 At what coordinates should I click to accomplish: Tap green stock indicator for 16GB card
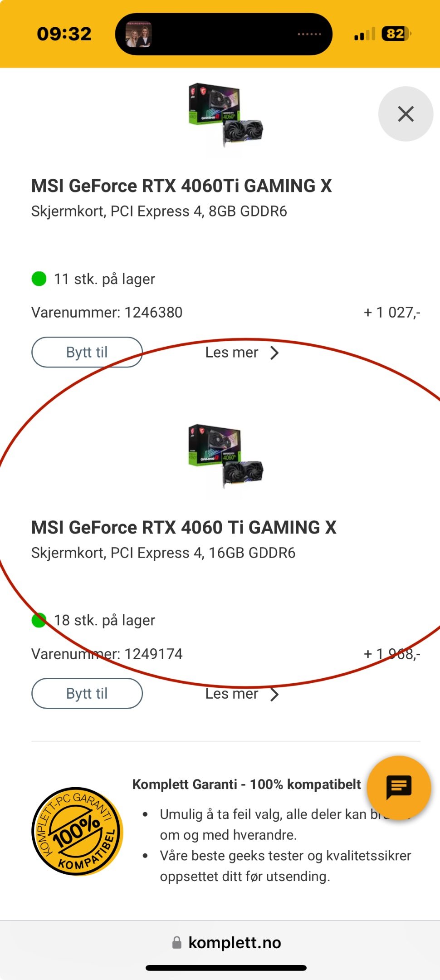click(x=39, y=620)
